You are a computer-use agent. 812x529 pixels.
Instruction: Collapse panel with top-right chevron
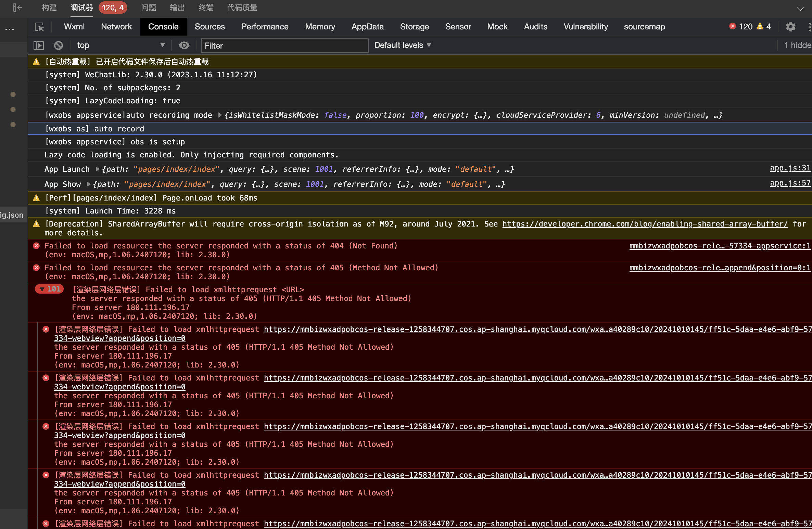click(800, 9)
